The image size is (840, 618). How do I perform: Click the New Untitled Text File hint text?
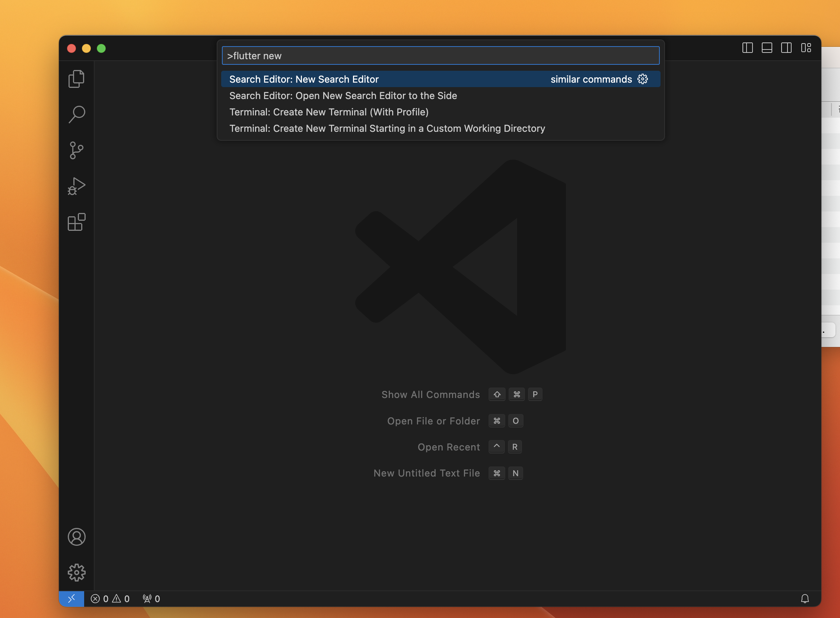pos(427,473)
